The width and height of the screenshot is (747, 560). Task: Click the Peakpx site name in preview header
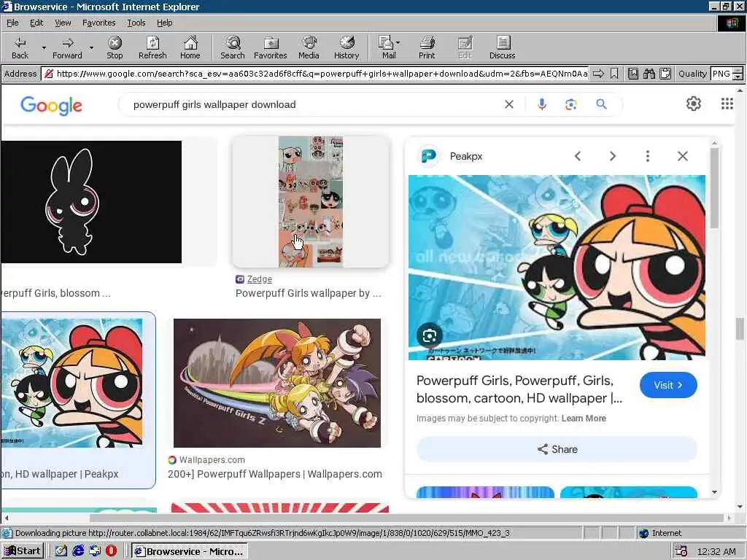click(466, 156)
